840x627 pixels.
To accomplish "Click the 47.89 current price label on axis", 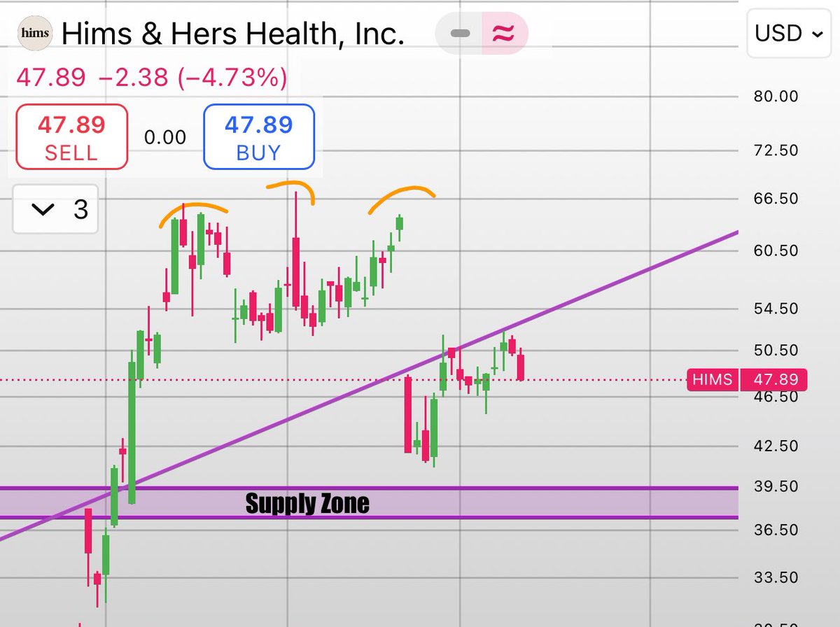I will click(773, 380).
